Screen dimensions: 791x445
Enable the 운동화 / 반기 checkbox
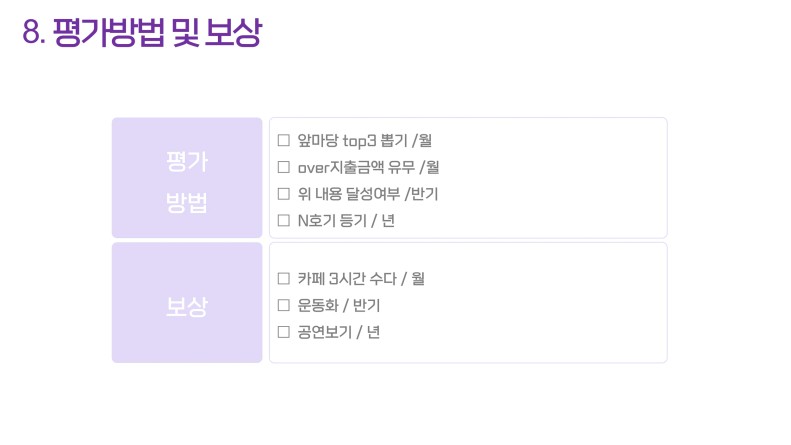(284, 305)
